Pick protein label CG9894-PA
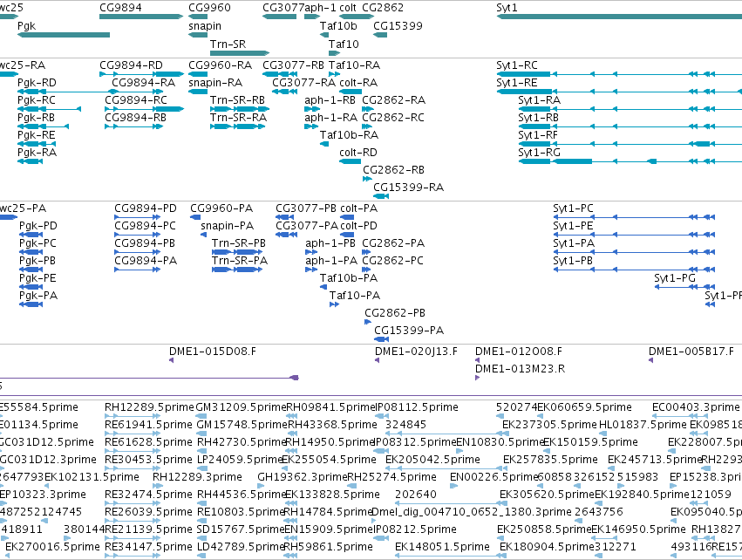 coord(146,261)
